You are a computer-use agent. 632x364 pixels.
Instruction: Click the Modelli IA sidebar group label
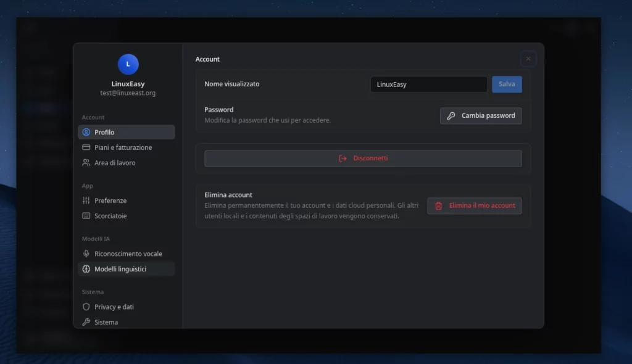click(96, 239)
